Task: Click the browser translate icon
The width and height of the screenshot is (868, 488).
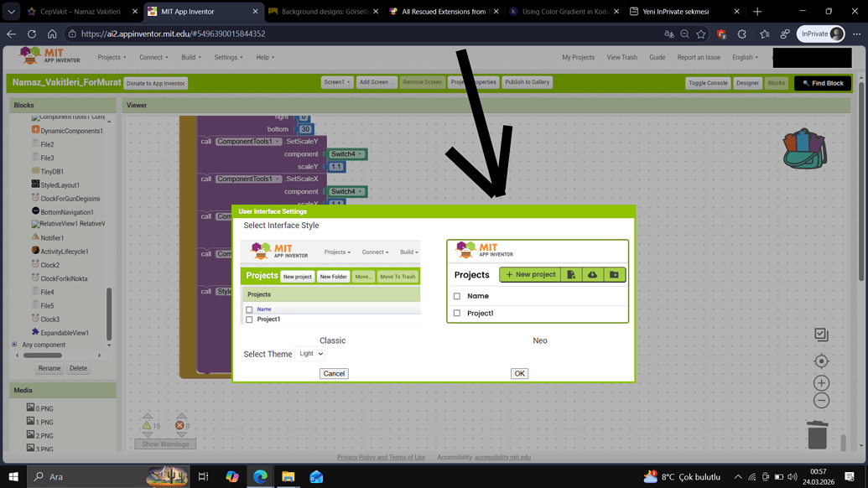Action: [668, 34]
